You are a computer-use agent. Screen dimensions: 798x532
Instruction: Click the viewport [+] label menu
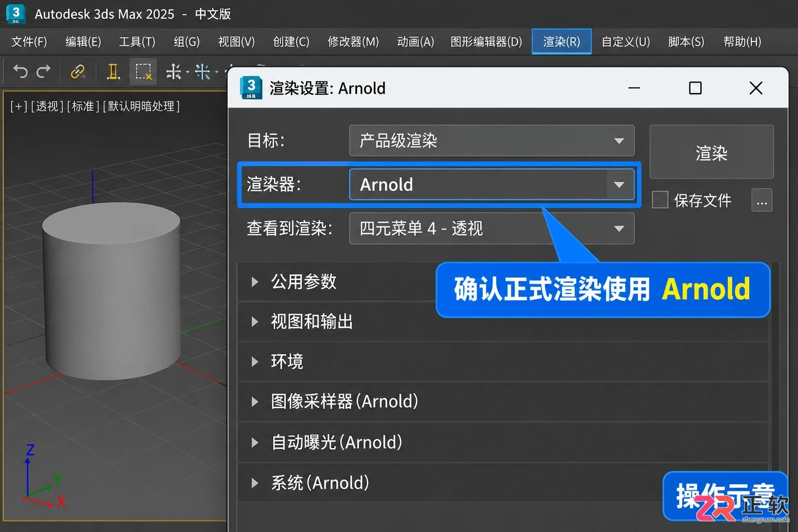click(19, 106)
